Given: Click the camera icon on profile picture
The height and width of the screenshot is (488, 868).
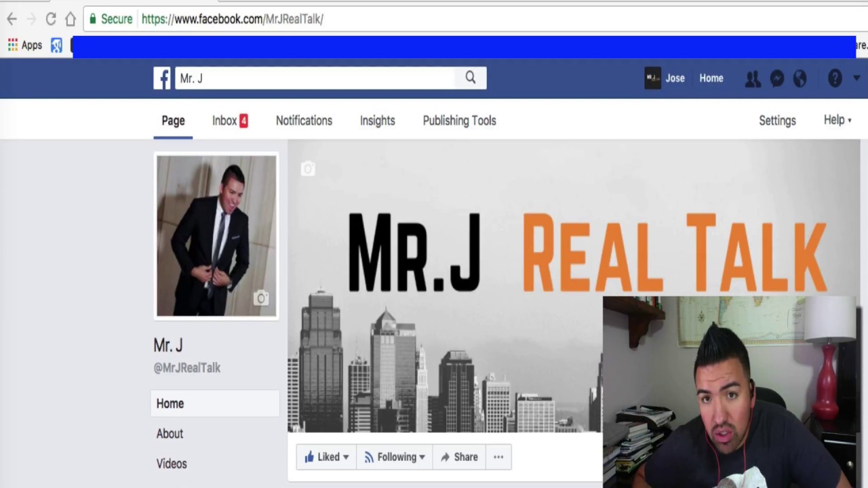Looking at the screenshot, I should pyautogui.click(x=261, y=298).
